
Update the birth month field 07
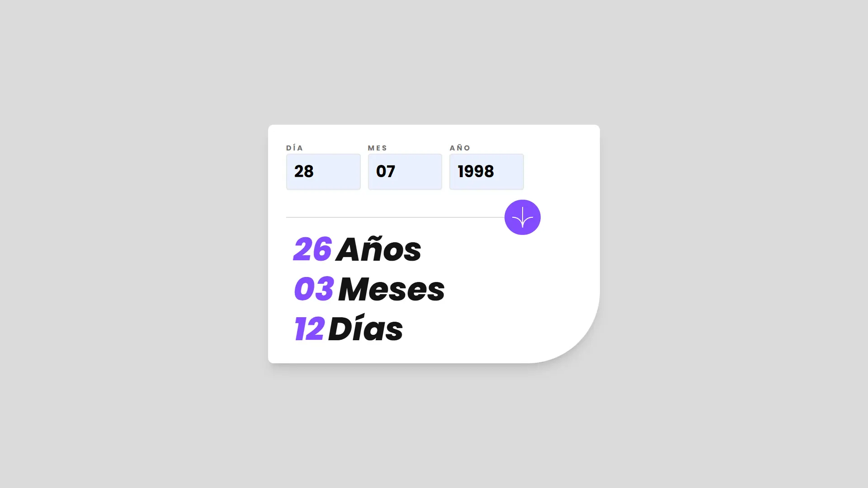pyautogui.click(x=405, y=172)
